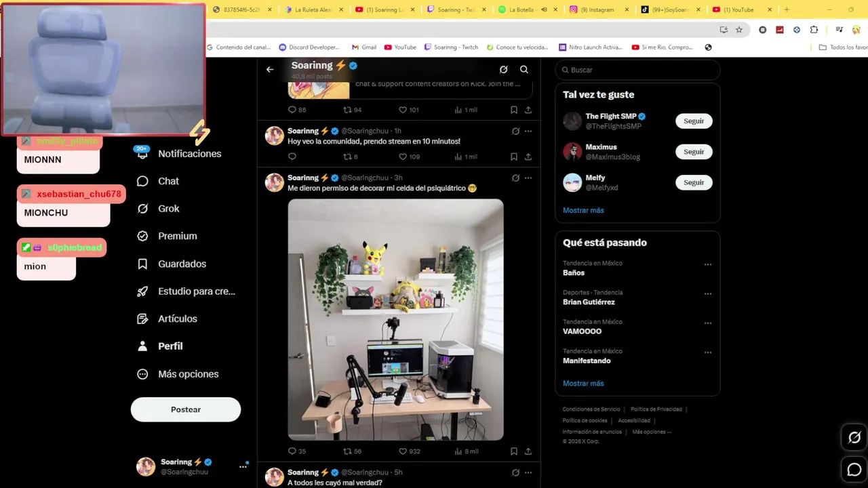Click Mostrar más under Tal vez te guste

583,210
